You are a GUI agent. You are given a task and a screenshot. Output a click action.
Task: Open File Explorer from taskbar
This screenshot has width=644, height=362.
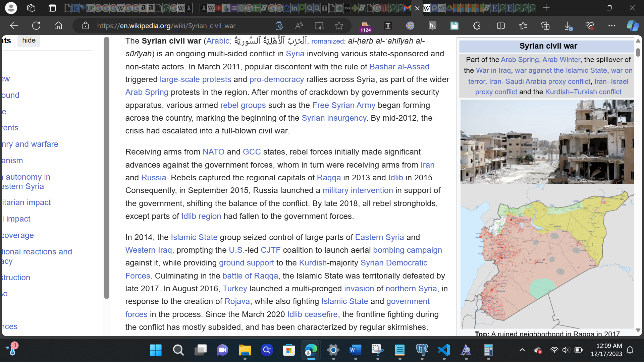(x=245, y=350)
